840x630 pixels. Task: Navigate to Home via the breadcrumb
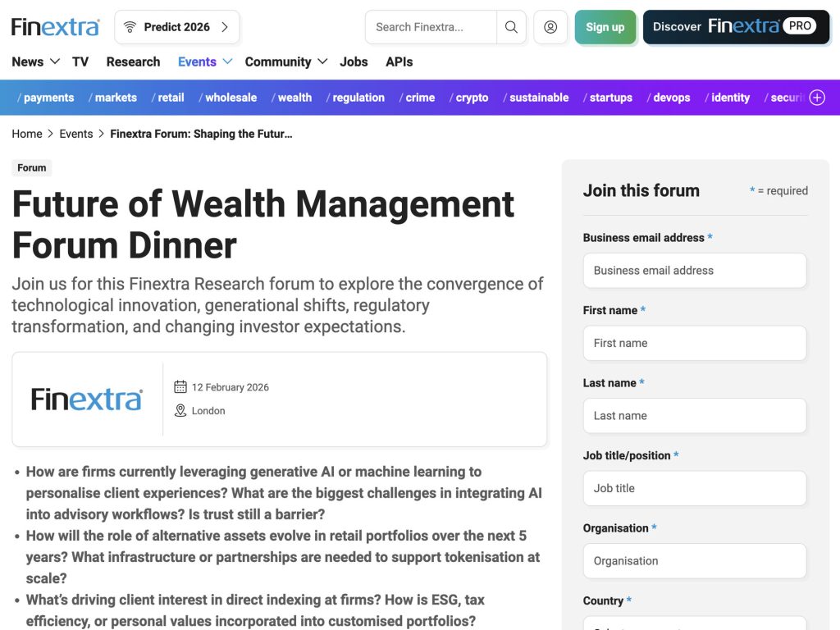tap(26, 133)
